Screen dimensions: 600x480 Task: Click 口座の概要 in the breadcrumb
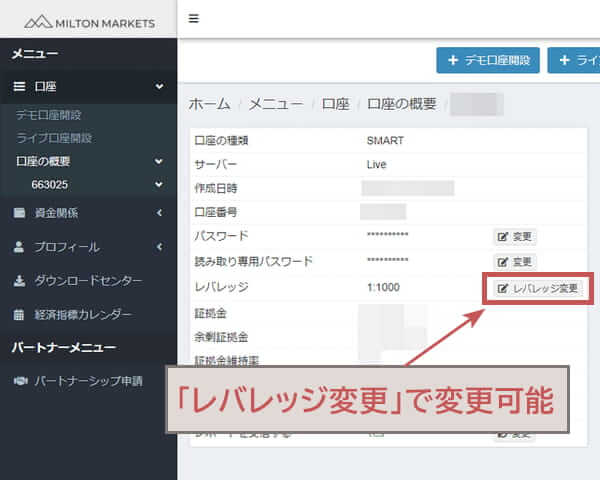[x=402, y=104]
